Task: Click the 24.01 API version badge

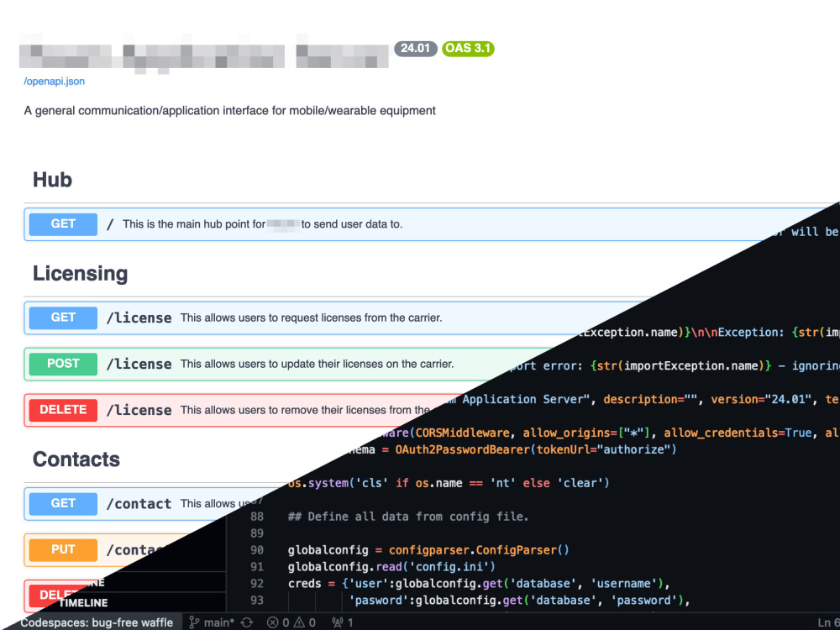Action: tap(416, 49)
